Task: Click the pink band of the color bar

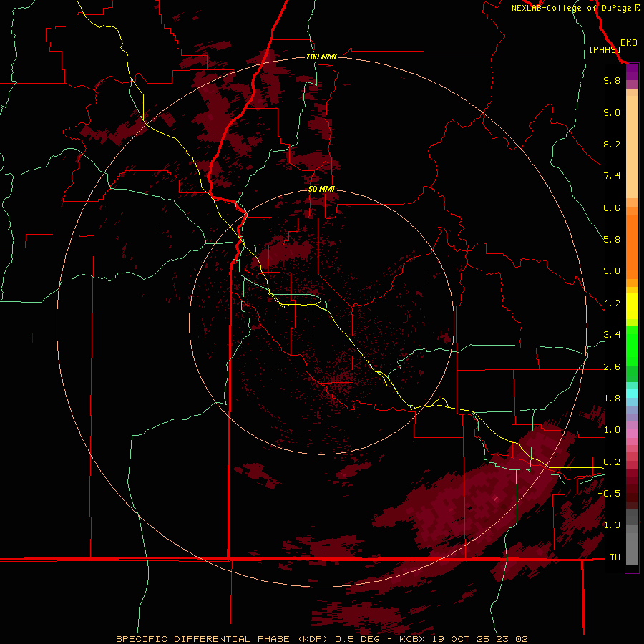Action: (x=632, y=434)
